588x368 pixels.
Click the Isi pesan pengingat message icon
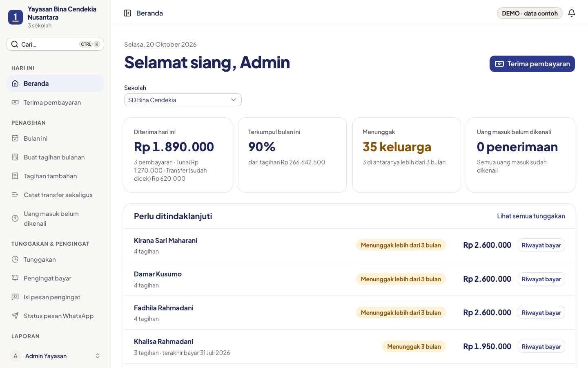click(x=15, y=297)
